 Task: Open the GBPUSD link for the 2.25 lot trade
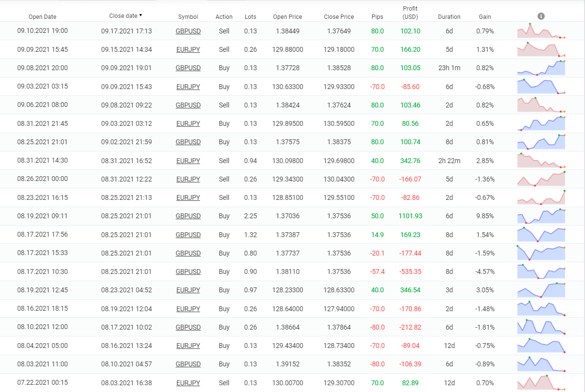tap(188, 216)
